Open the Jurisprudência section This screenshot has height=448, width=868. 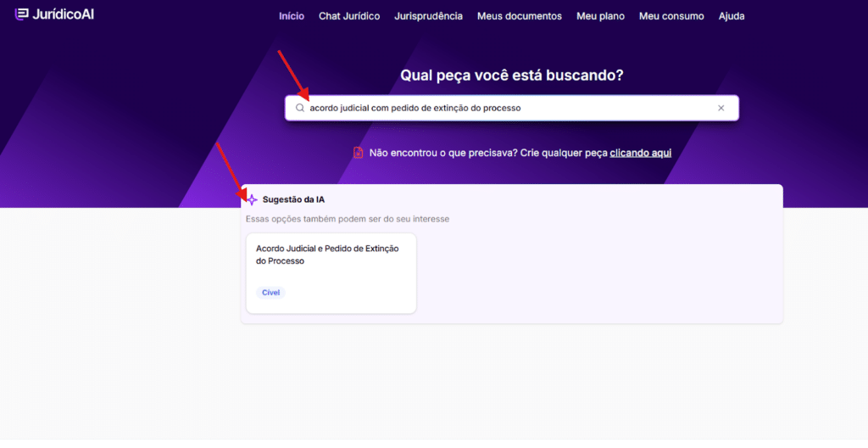pos(428,16)
